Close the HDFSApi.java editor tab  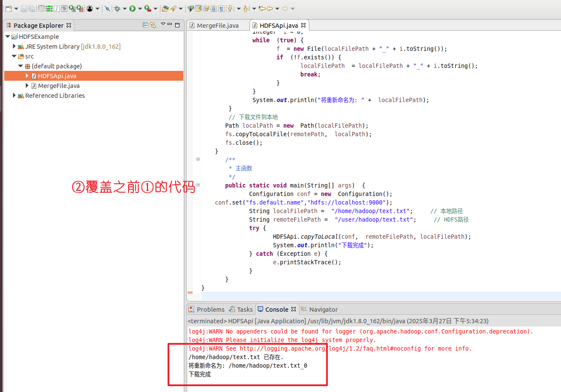pos(303,26)
